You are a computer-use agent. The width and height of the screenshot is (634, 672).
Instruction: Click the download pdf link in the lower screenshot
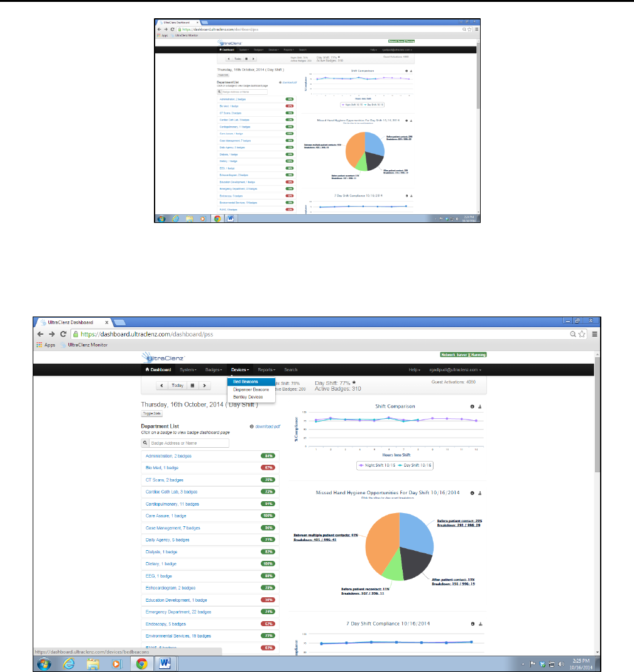click(268, 426)
